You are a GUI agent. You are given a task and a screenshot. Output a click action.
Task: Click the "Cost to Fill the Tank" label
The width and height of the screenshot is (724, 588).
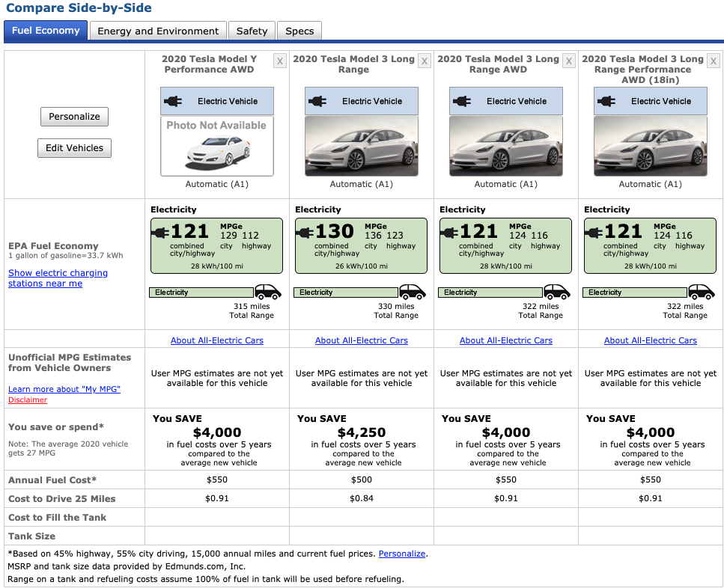57,518
